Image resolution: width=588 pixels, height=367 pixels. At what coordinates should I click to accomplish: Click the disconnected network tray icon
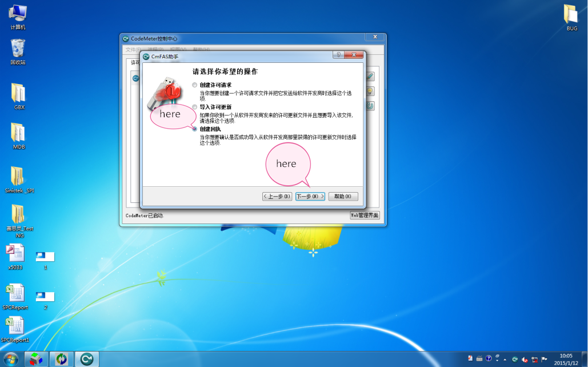pyautogui.click(x=534, y=359)
